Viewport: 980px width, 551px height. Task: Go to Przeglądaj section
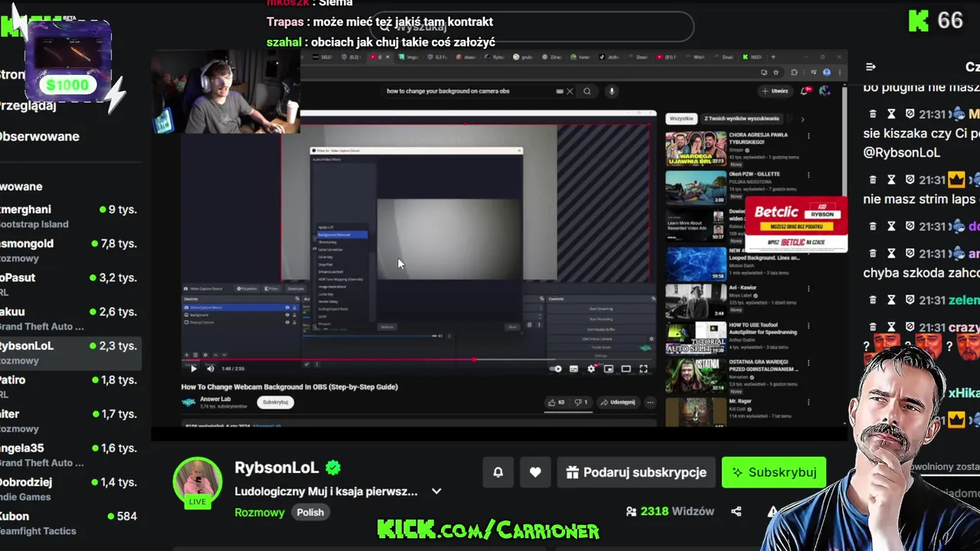click(x=28, y=106)
